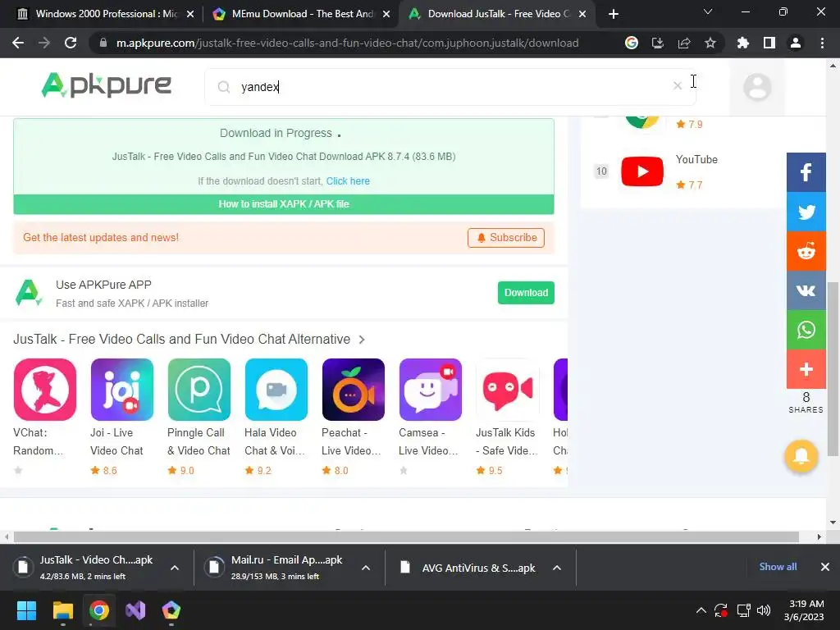Show all downloads
Screen dimensions: 840x630
click(778, 567)
